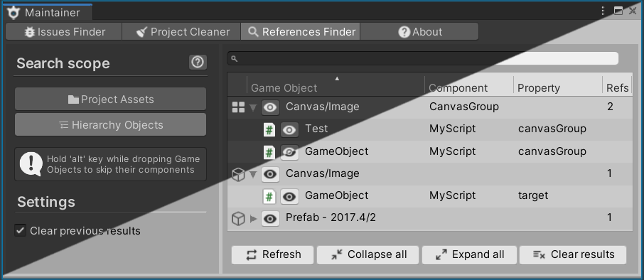Select the Test row text
The height and width of the screenshot is (280, 644).
coord(316,129)
